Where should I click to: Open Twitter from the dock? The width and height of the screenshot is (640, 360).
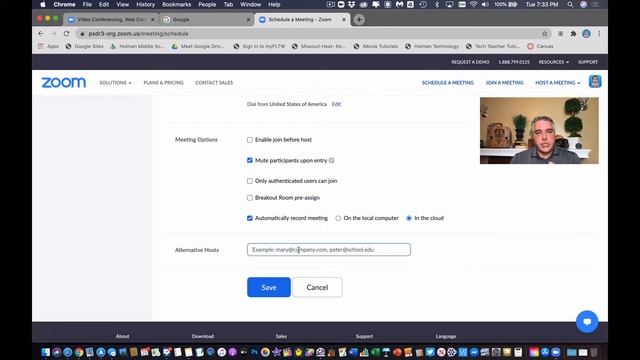430,352
